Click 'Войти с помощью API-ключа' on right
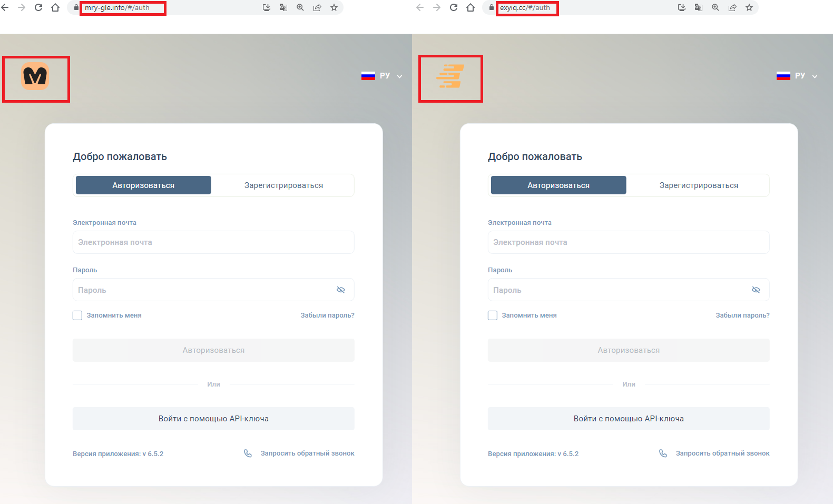This screenshot has width=833, height=504. pos(629,419)
